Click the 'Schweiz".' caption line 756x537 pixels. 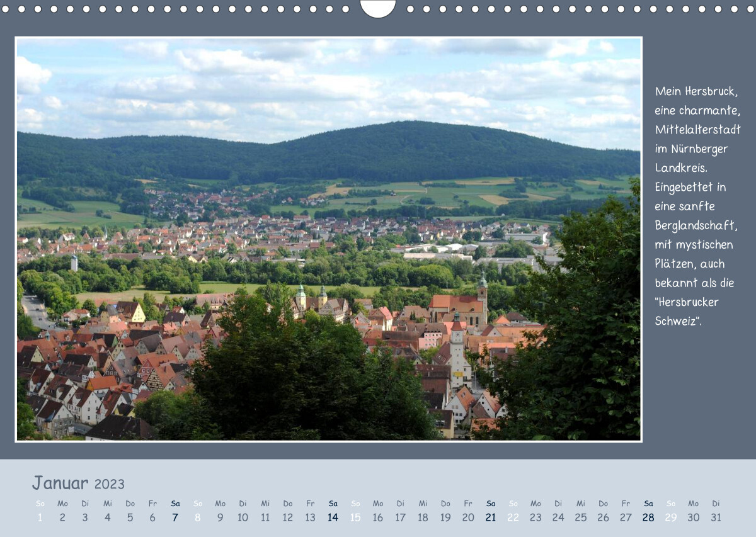(679, 321)
